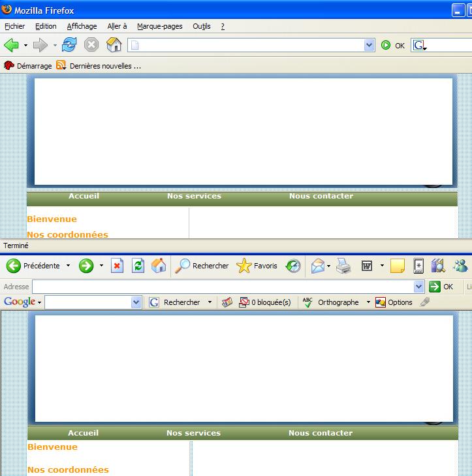Image resolution: width=472 pixels, height=476 pixels.
Task: Click Internet Explorer green forward arrow
Action: (86, 266)
